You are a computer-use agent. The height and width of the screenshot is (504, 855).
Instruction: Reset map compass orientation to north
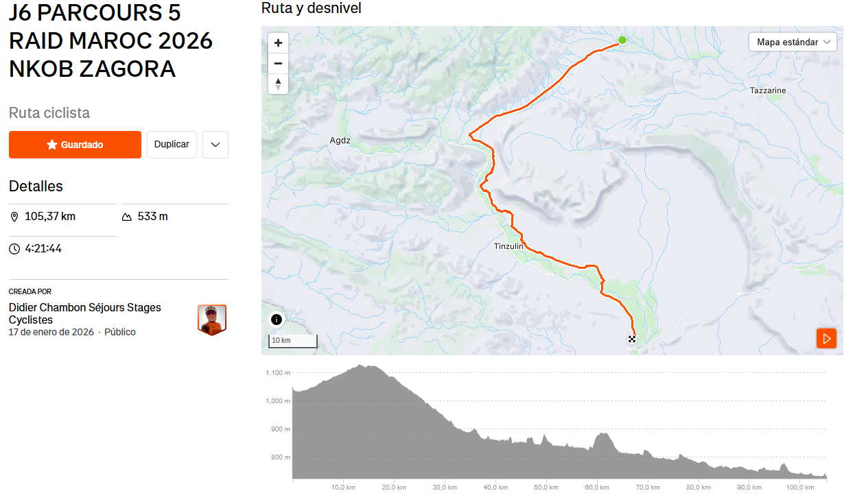tap(278, 84)
